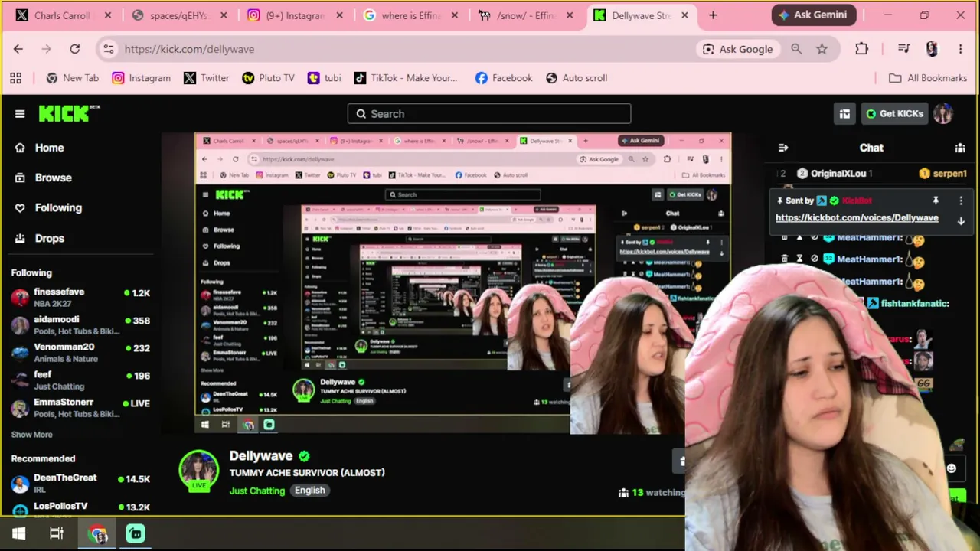Open aidamoodi channel in Following
Viewport: 980px width, 551px height.
pyautogui.click(x=80, y=325)
